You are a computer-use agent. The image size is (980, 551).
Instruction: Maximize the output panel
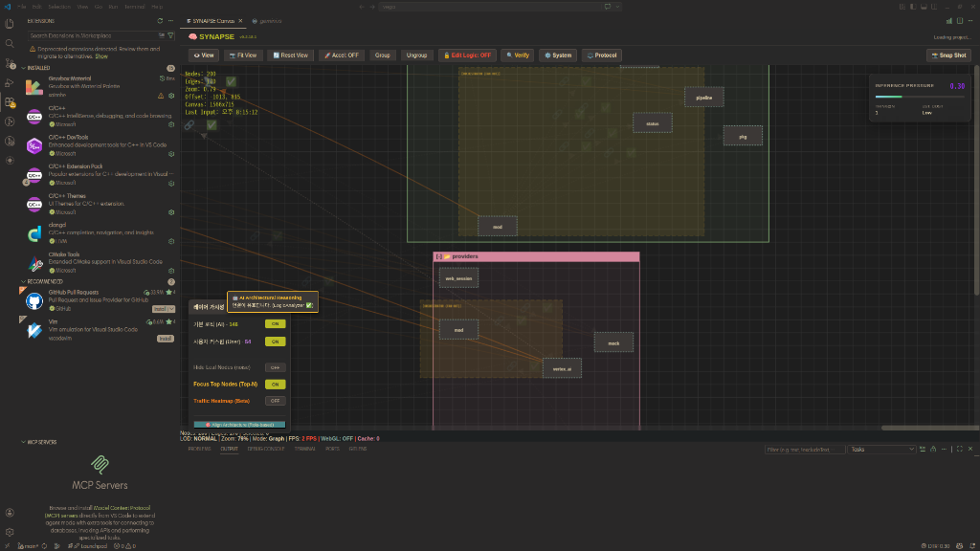(x=959, y=449)
